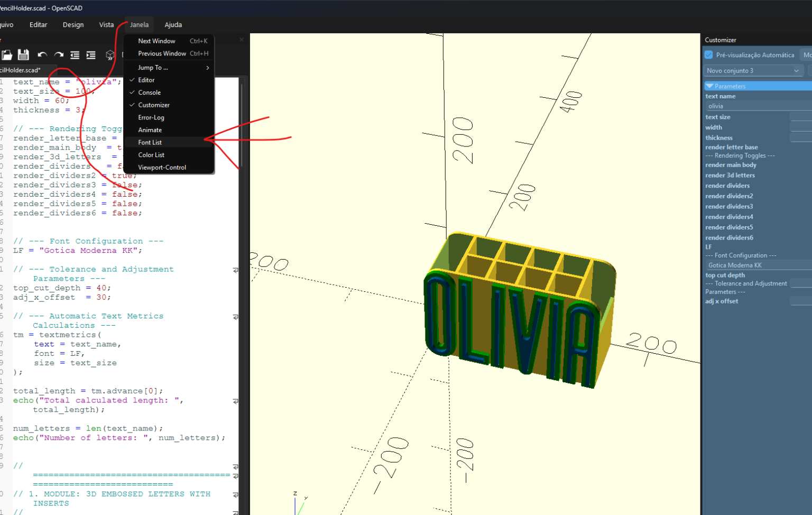Open the Vista menu
Screen dimensions: 812x515
[106, 25]
